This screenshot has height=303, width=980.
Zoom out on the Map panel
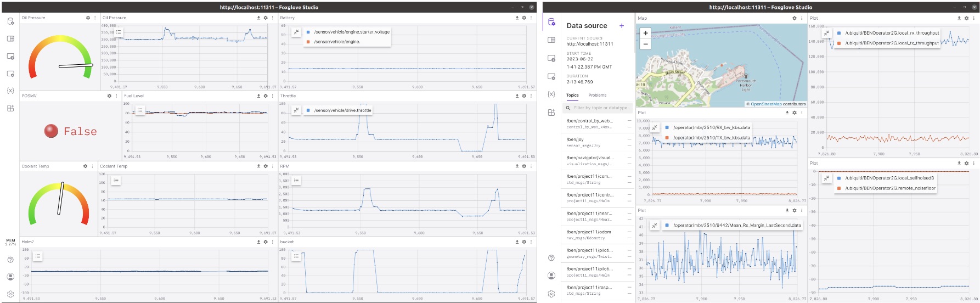(645, 44)
